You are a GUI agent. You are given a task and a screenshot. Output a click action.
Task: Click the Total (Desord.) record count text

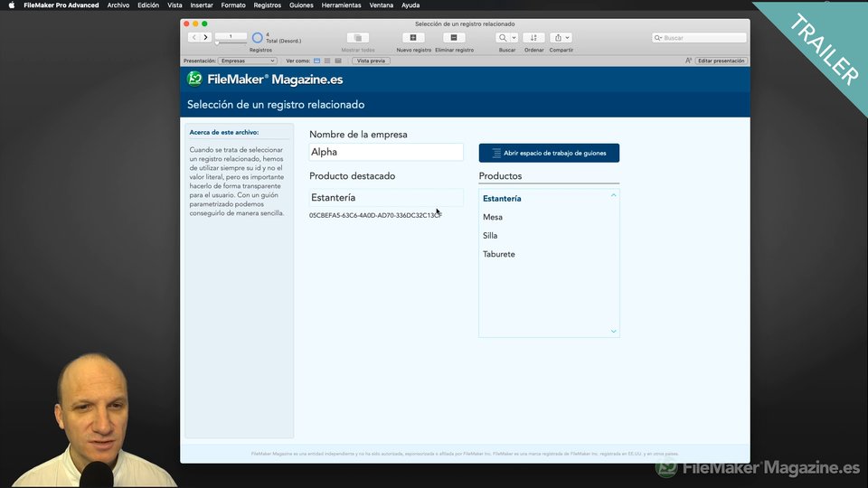click(x=283, y=41)
